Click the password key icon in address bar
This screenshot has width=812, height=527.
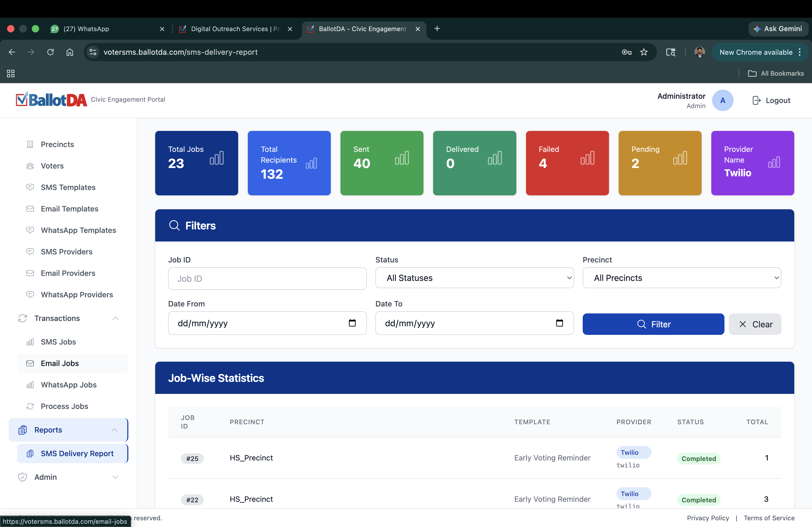(x=626, y=52)
